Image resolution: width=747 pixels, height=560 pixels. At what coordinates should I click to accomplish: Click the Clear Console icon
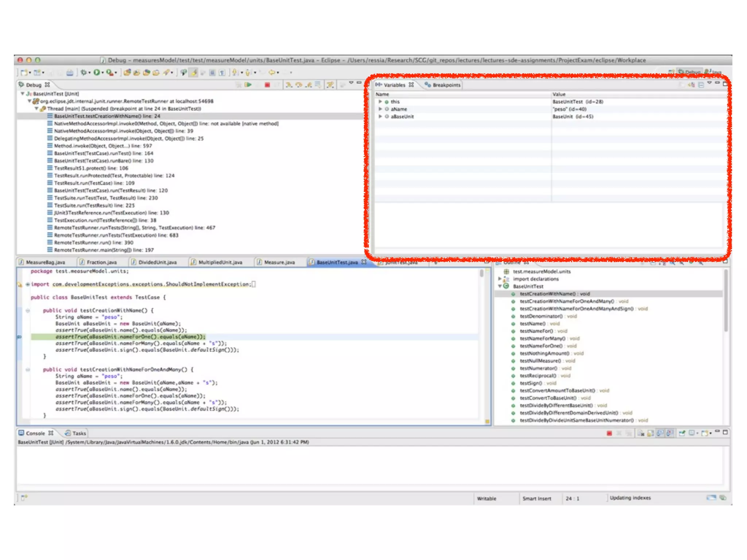pyautogui.click(x=641, y=433)
